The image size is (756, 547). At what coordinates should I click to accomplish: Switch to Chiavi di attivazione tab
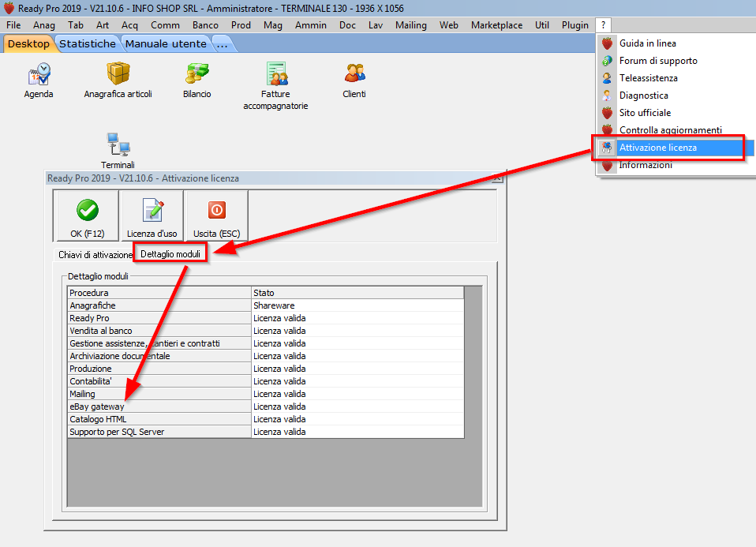95,255
